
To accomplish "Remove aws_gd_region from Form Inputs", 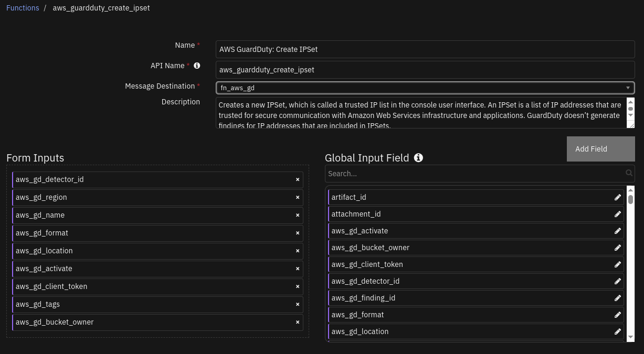I will point(298,197).
